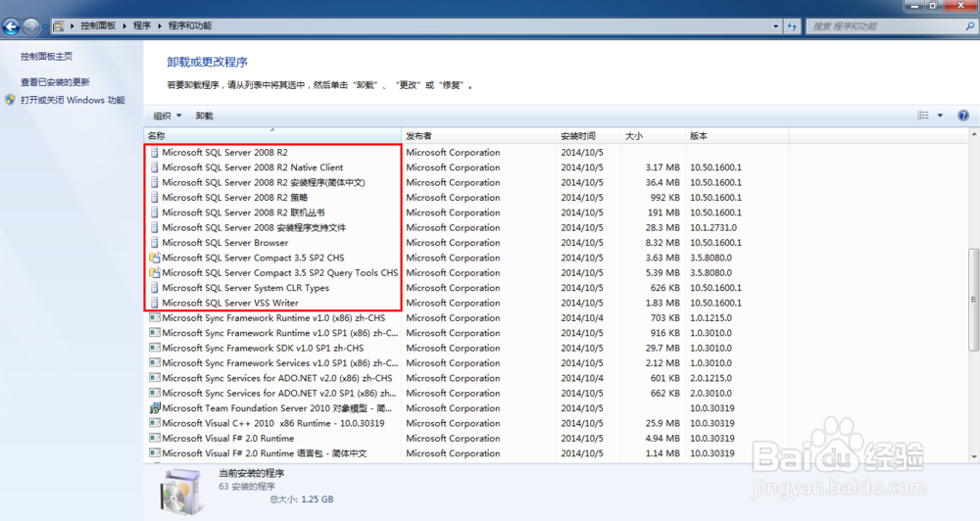
Task: Select Microsoft SQL Server 2008 R2 entry
Action: (x=225, y=153)
